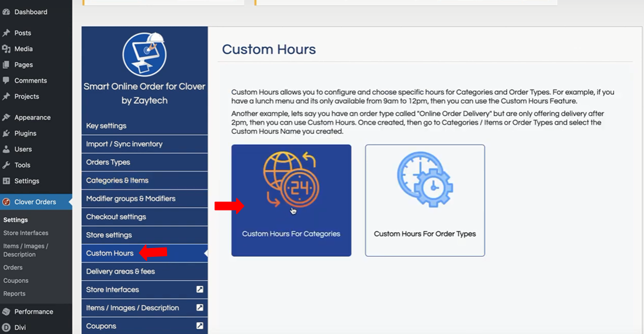
Task: Click the Performance cube icon
Action: (x=6, y=312)
